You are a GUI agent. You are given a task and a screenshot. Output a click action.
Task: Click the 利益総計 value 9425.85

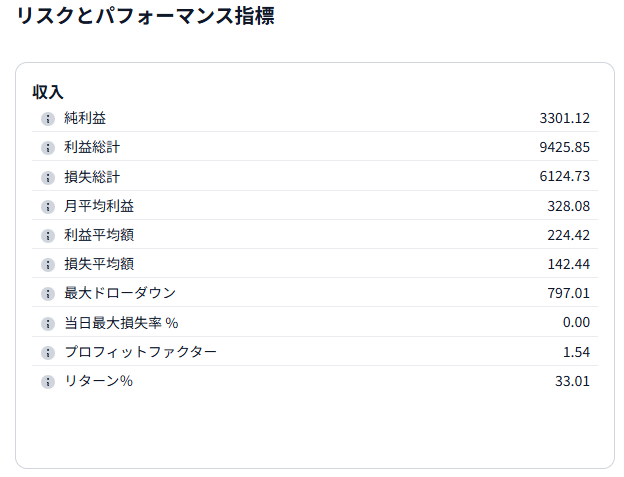pos(564,147)
